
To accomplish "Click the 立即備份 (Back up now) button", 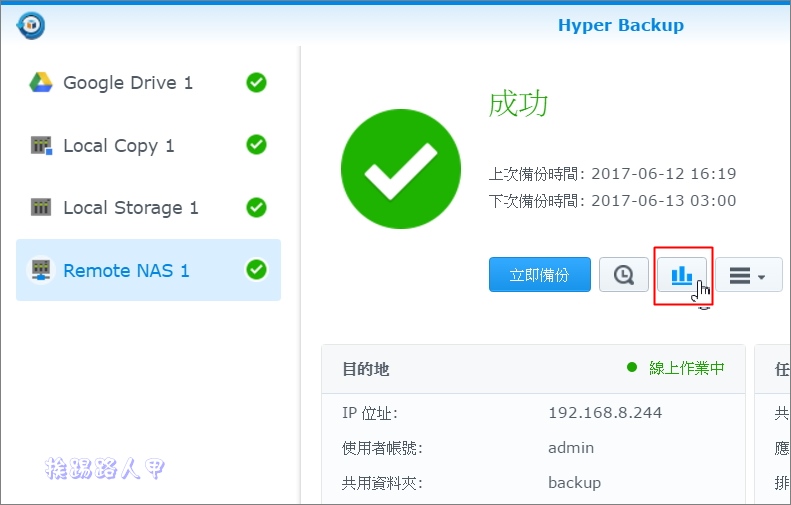I will point(539,274).
